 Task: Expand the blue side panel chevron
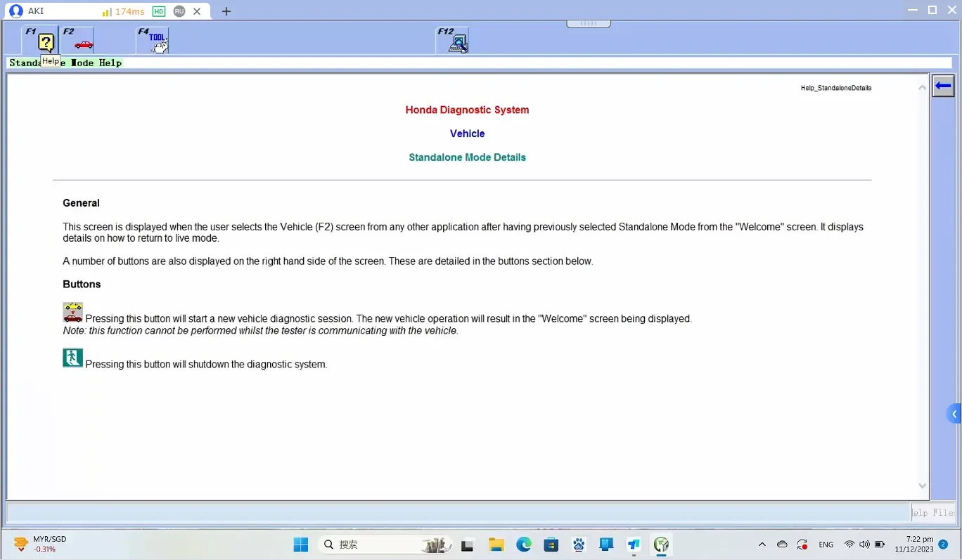click(954, 414)
